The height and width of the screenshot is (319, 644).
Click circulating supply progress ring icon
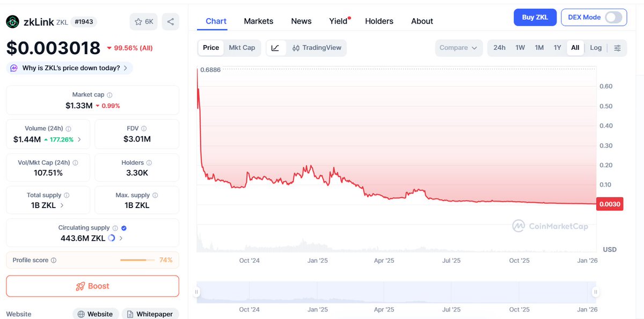112,238
